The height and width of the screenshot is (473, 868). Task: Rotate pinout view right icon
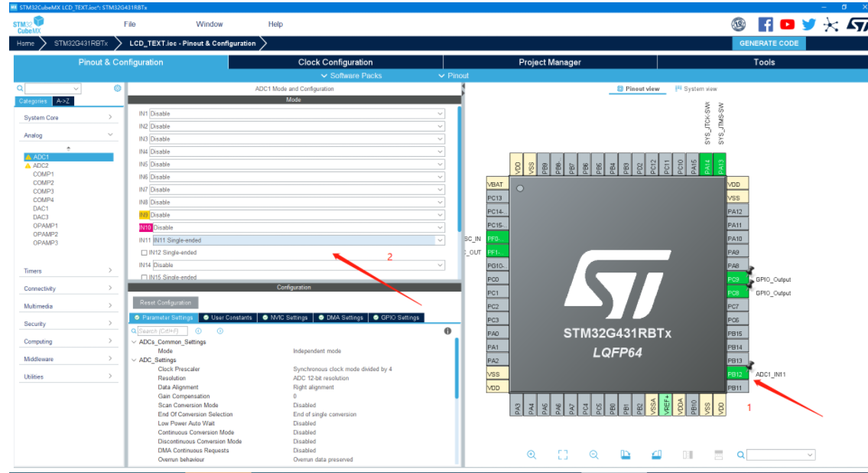tap(656, 455)
